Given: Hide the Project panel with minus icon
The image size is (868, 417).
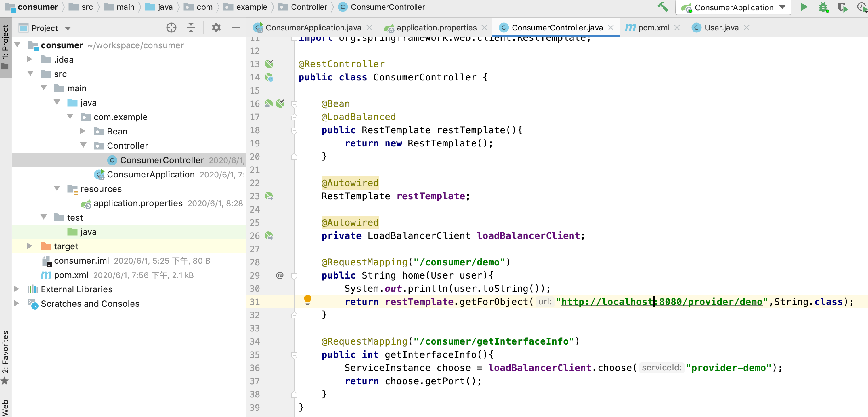Looking at the screenshot, I should [x=236, y=28].
